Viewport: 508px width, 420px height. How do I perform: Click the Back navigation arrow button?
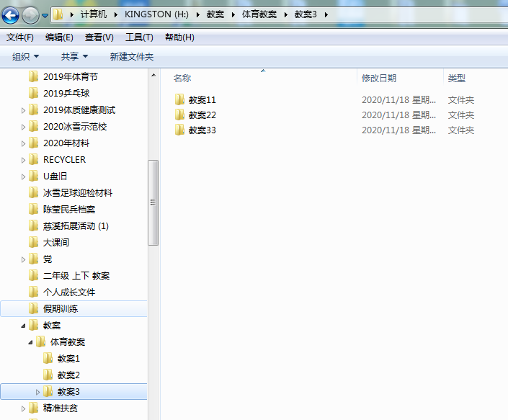tap(10, 15)
